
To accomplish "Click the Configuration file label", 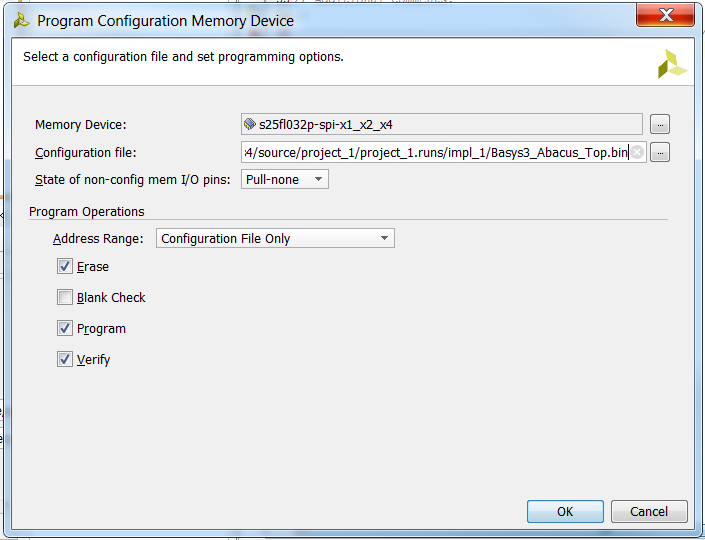I will point(85,153).
